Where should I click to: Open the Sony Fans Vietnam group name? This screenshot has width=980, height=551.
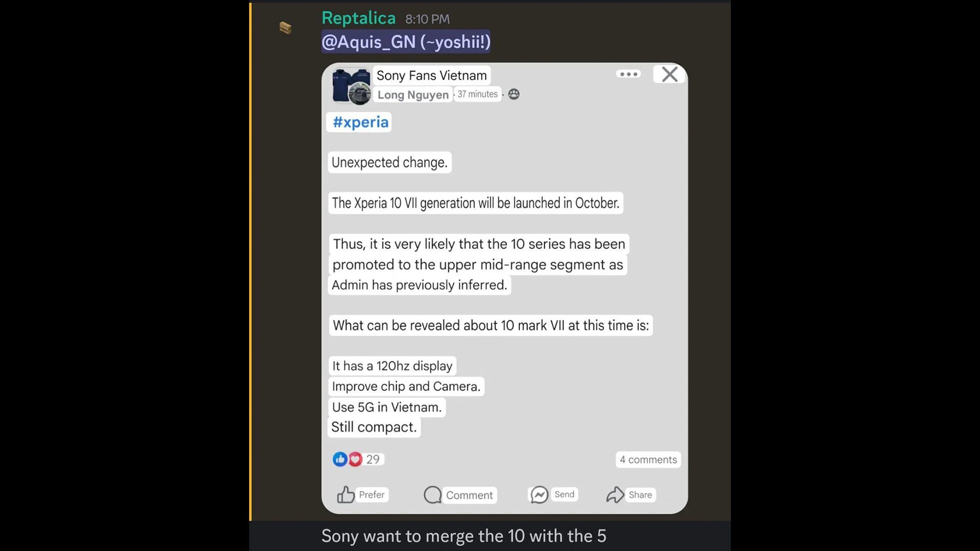[432, 76]
